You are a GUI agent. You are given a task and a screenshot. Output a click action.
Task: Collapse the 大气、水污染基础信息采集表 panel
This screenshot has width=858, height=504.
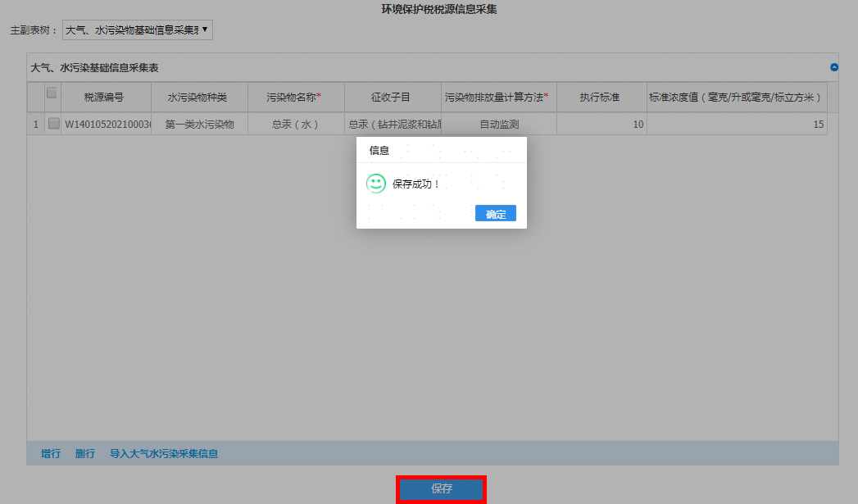(834, 67)
